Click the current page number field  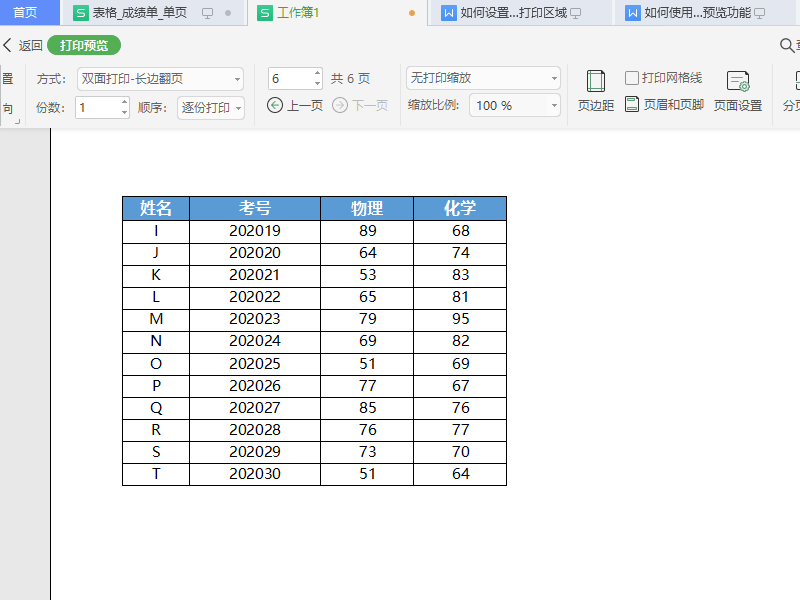click(290, 79)
